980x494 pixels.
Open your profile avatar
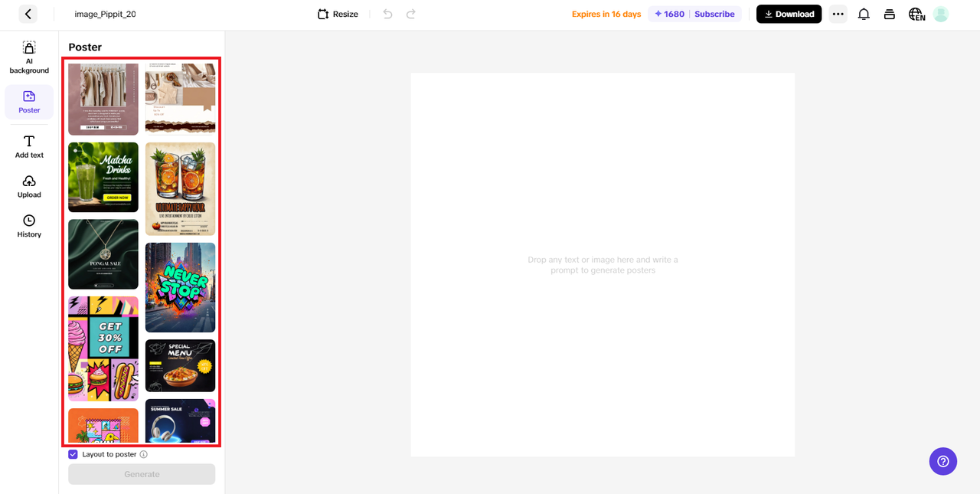click(x=940, y=14)
